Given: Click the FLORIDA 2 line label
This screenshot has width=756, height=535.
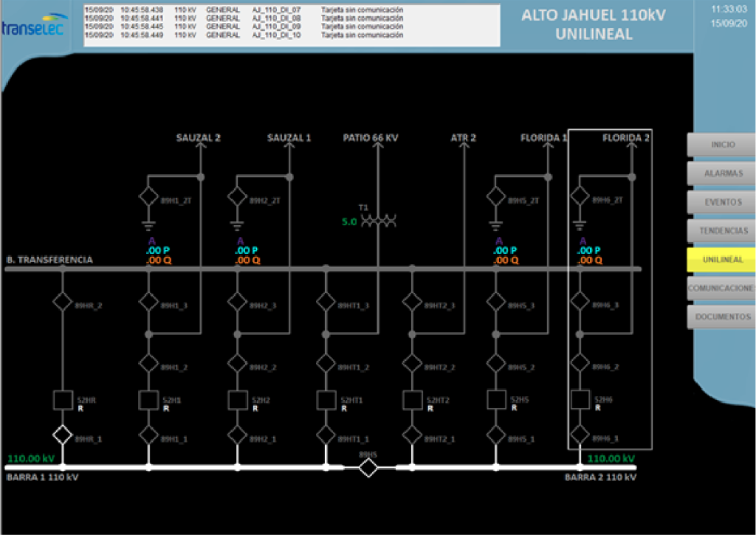Looking at the screenshot, I should tap(626, 137).
